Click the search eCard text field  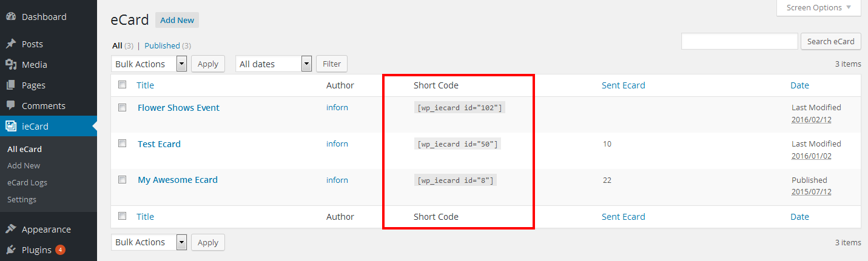739,41
